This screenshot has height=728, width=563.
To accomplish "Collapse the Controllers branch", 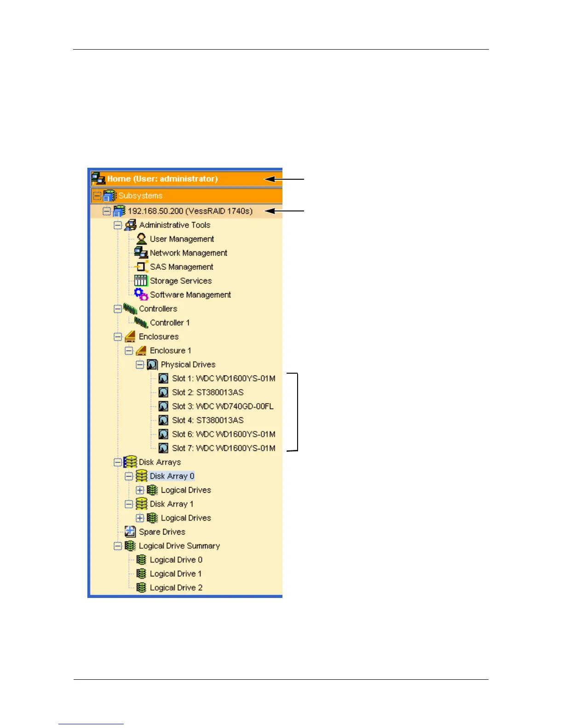I will [118, 309].
